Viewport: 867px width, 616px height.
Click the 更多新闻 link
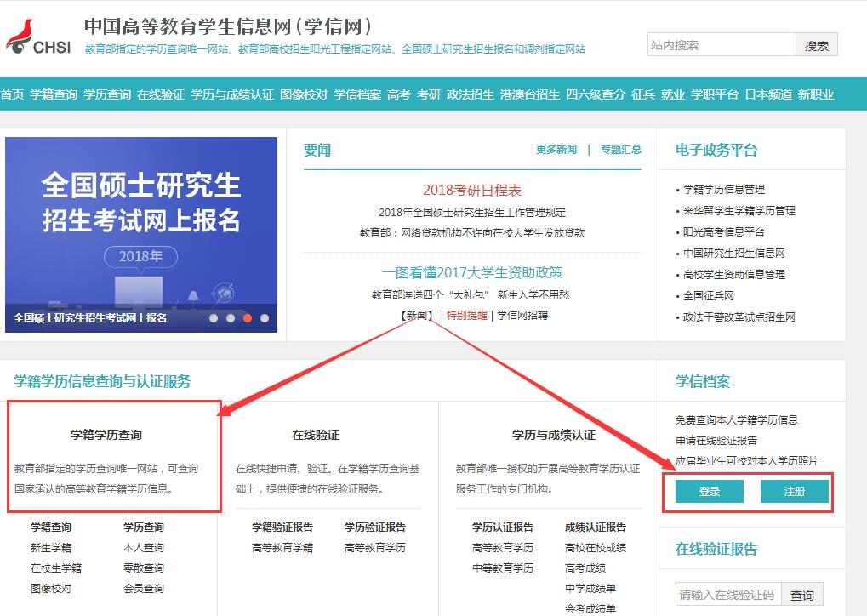pos(556,149)
